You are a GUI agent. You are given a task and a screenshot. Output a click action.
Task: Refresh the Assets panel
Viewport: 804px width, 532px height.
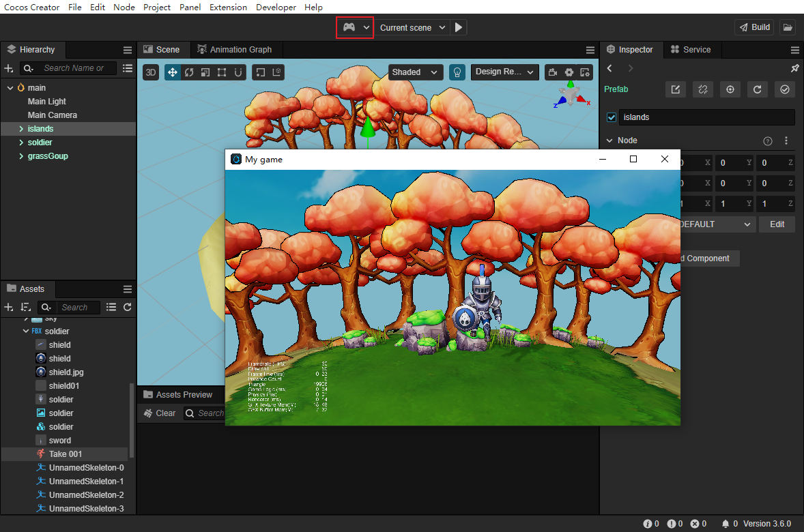tap(127, 308)
